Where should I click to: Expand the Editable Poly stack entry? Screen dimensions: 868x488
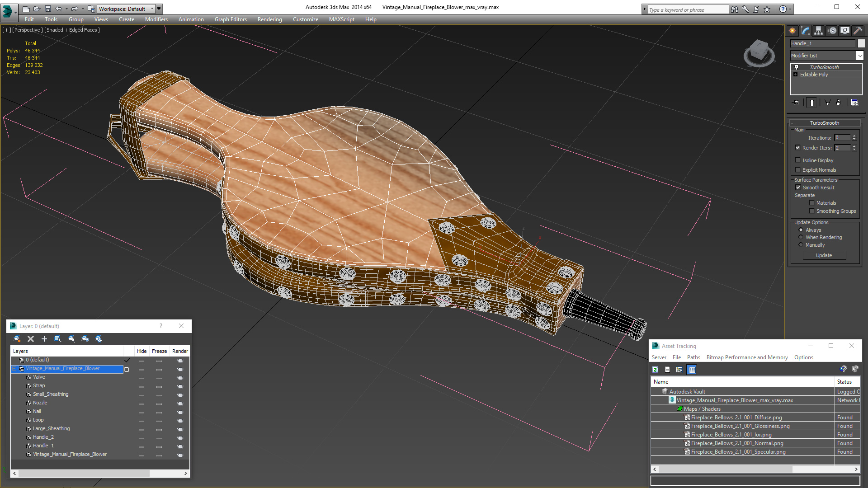point(796,75)
